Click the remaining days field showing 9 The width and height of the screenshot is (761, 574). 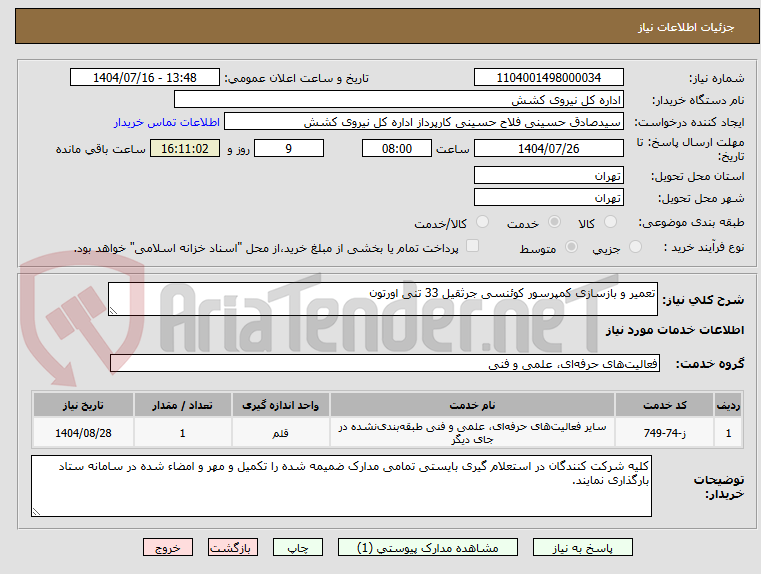[289, 148]
